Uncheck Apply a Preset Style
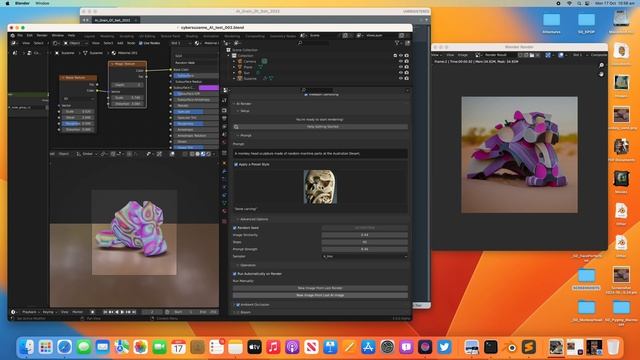The image size is (640, 360). (236, 164)
